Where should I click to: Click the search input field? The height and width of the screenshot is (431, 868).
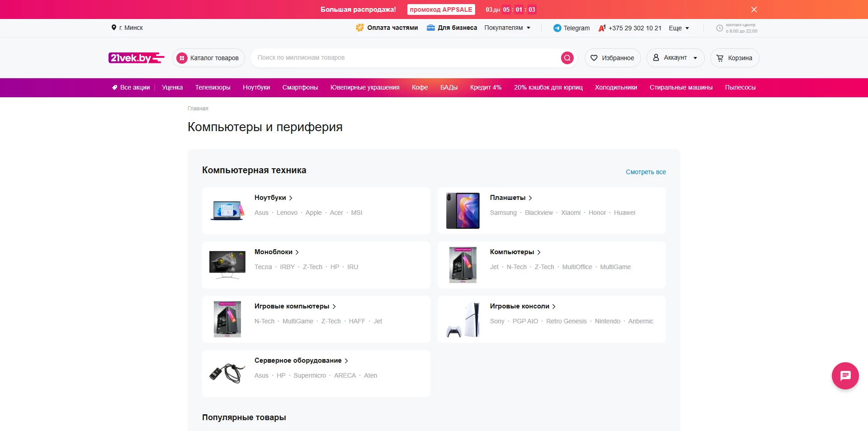407,57
